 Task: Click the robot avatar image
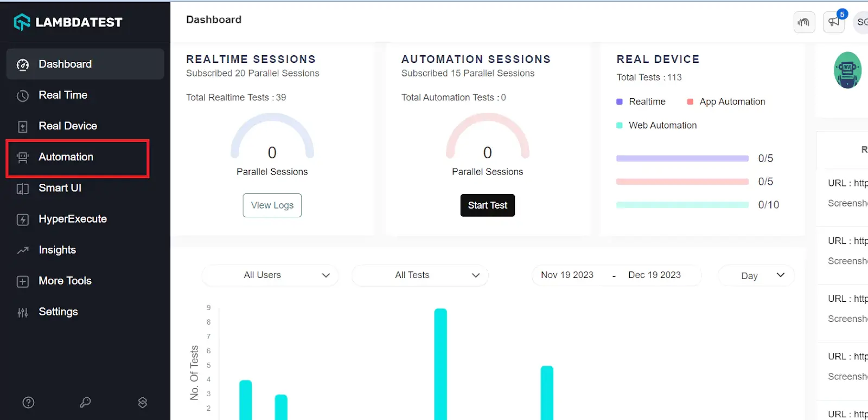847,70
